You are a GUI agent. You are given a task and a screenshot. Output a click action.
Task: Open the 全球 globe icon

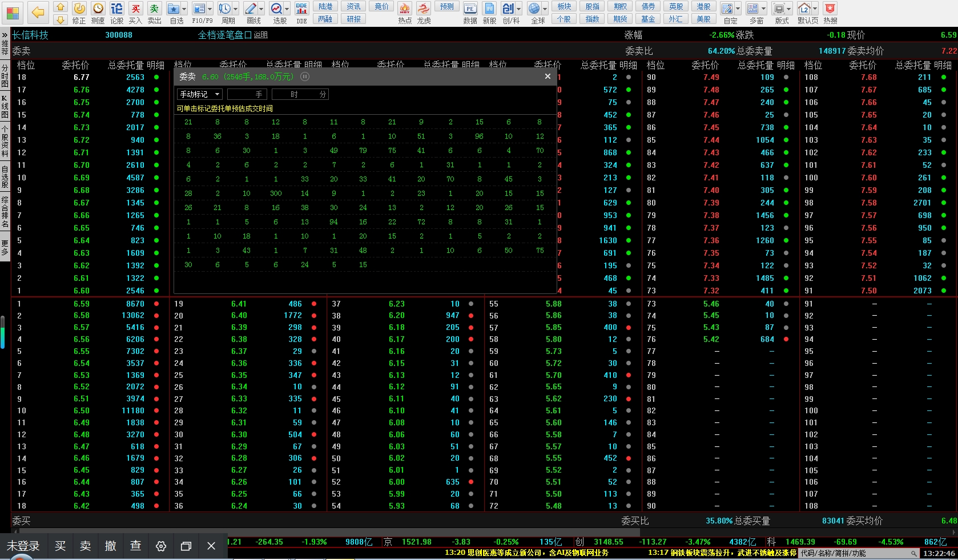[534, 9]
